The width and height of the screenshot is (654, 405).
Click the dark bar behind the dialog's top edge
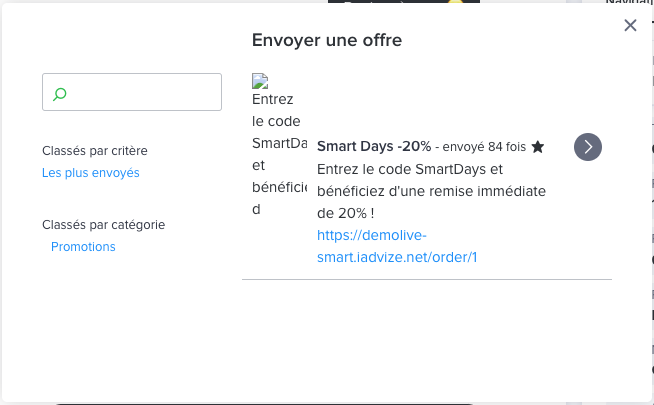click(400, 3)
